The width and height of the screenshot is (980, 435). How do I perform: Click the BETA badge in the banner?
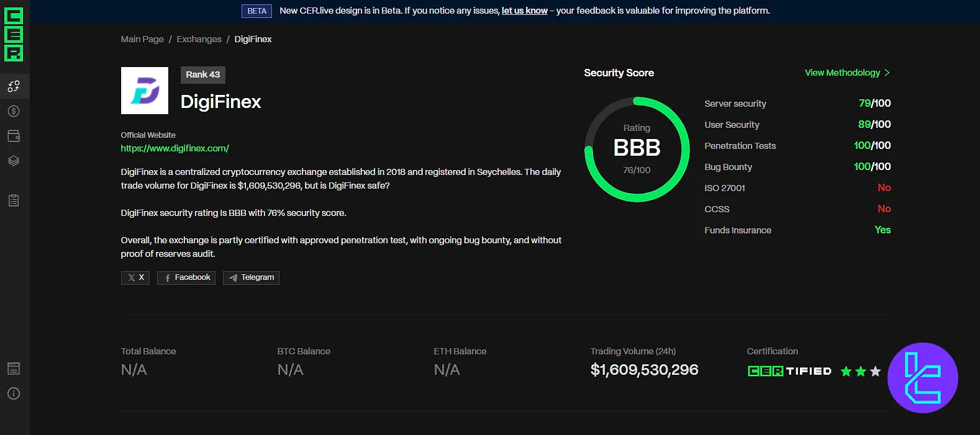256,11
